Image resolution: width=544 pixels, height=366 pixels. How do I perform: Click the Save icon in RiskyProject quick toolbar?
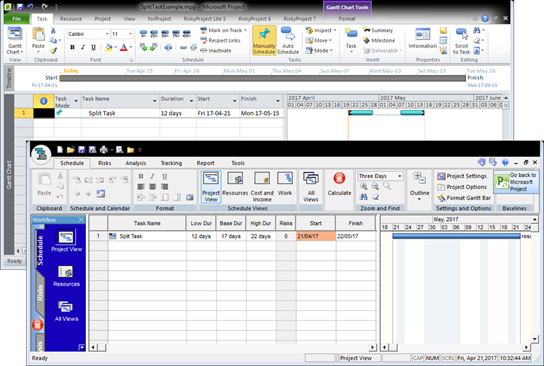(82, 150)
